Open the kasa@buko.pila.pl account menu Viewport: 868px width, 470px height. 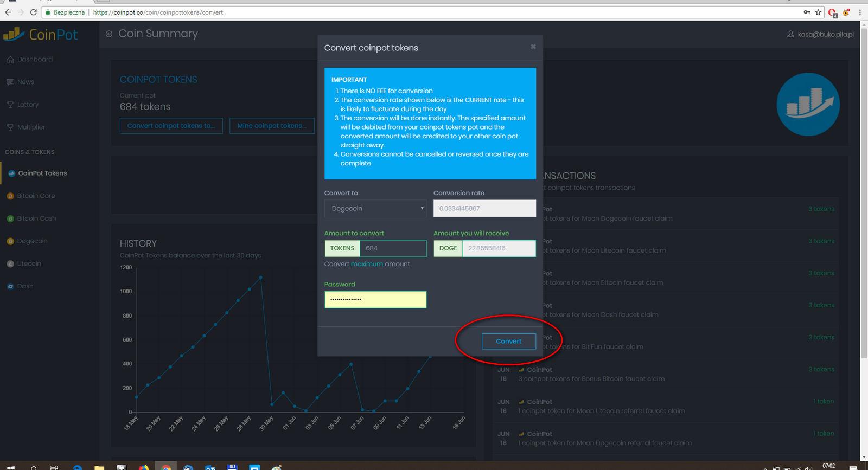coord(820,34)
